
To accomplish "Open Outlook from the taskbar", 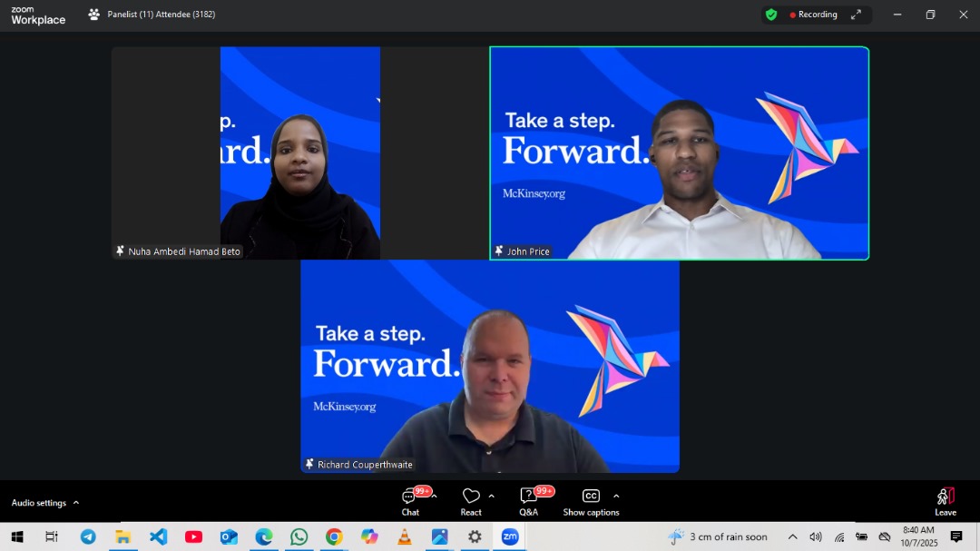I will (229, 536).
